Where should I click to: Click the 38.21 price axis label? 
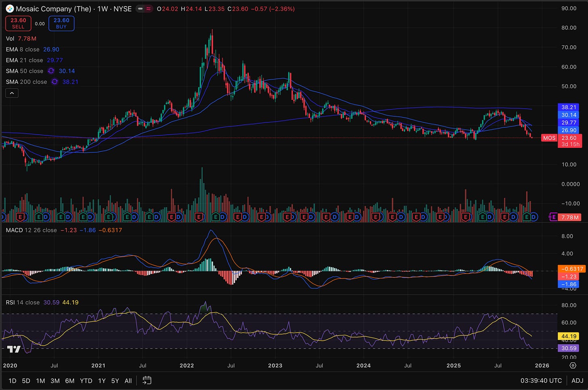pyautogui.click(x=569, y=107)
